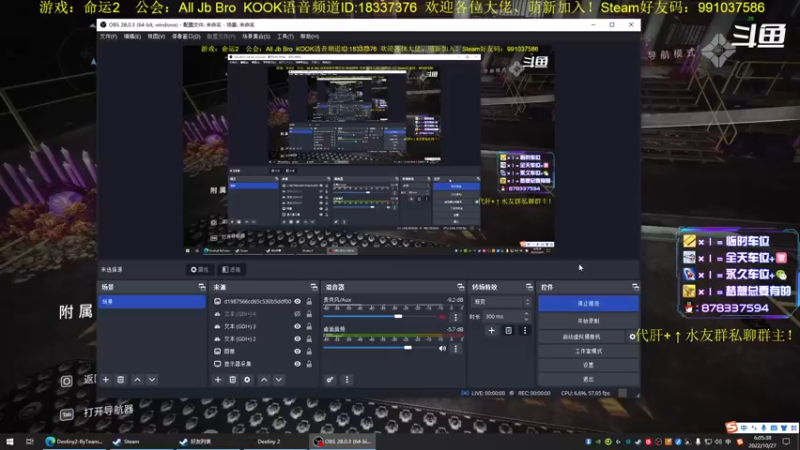This screenshot has width=800, height=450.
Task: Open the 文件(F) menu
Action: (x=108, y=37)
